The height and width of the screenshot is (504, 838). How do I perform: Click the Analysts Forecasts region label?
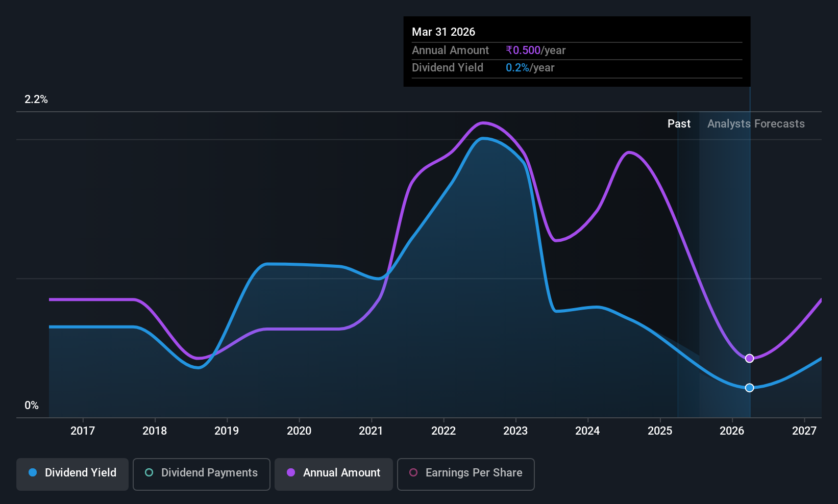[x=756, y=124]
